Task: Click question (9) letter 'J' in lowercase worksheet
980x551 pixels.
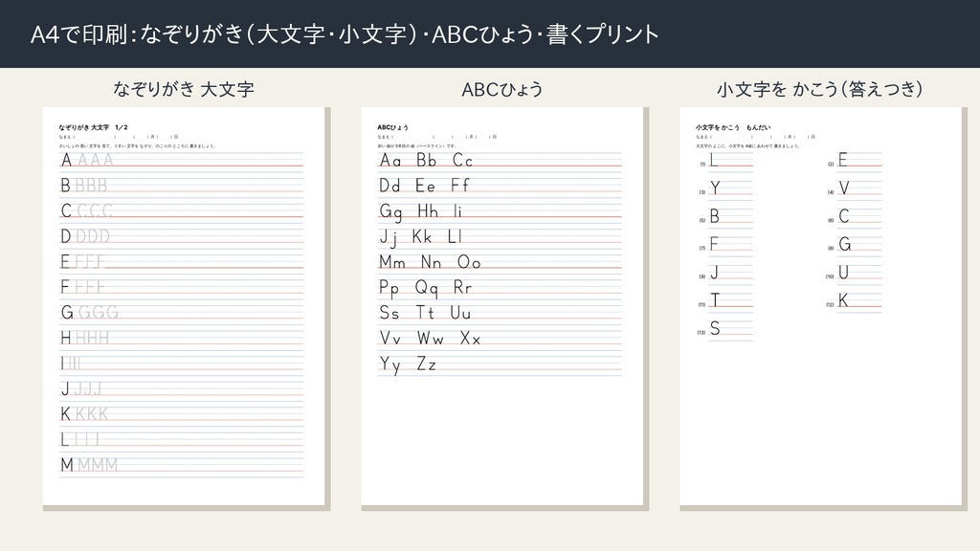Action: click(714, 273)
